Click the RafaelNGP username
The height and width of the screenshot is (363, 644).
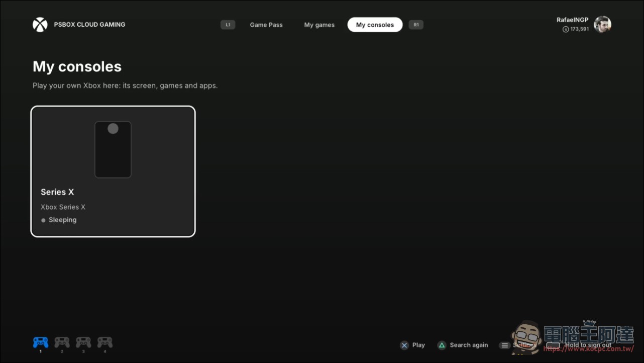tap(572, 20)
